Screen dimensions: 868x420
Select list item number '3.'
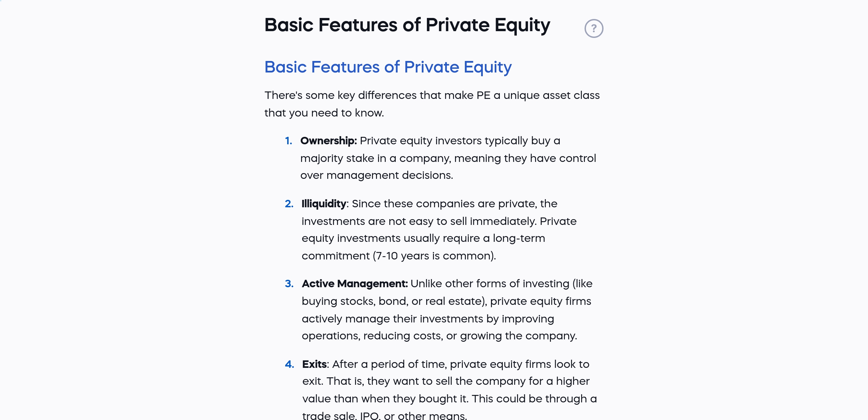click(x=289, y=284)
